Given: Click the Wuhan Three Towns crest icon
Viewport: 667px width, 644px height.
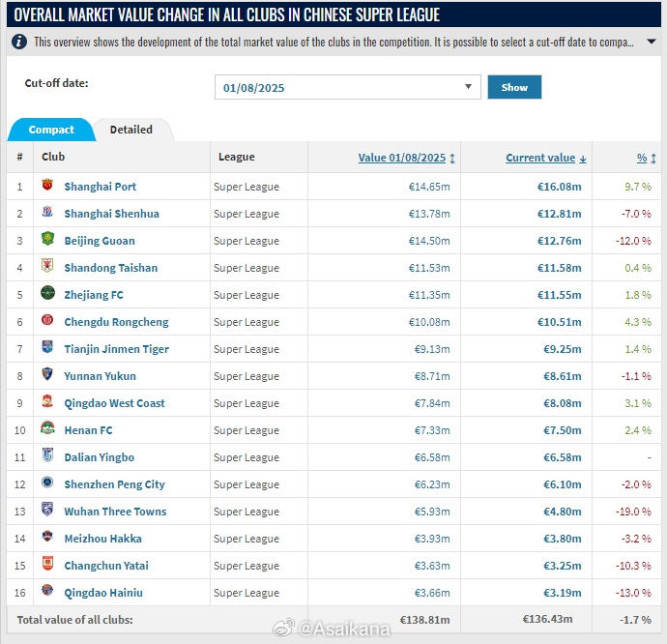Looking at the screenshot, I should tap(47, 511).
